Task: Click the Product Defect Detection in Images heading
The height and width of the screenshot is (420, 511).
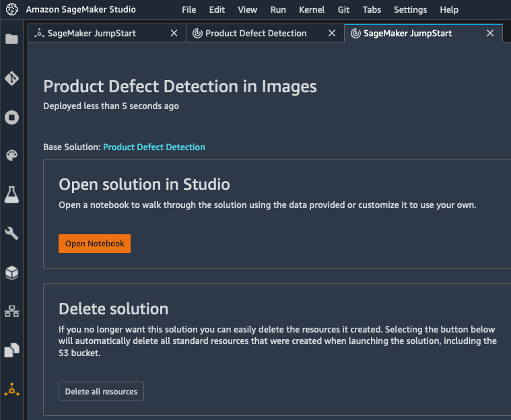Action: (180, 86)
